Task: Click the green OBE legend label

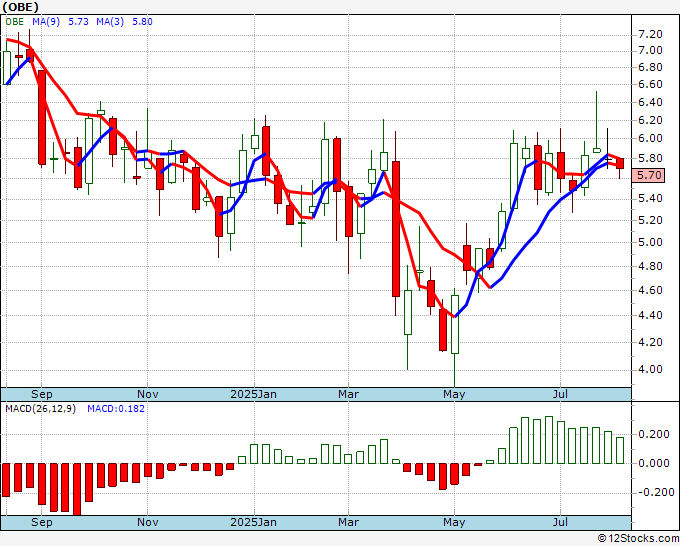Action: (15, 22)
